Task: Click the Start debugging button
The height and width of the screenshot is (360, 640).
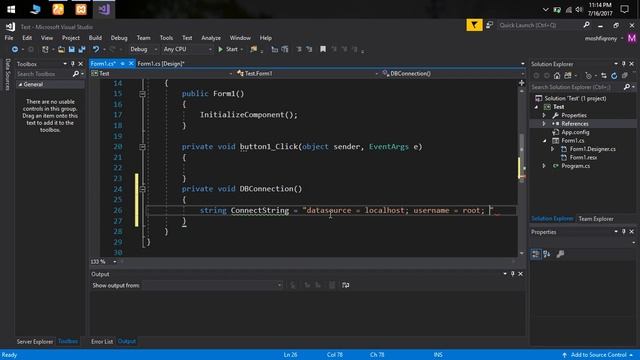Action: point(230,49)
